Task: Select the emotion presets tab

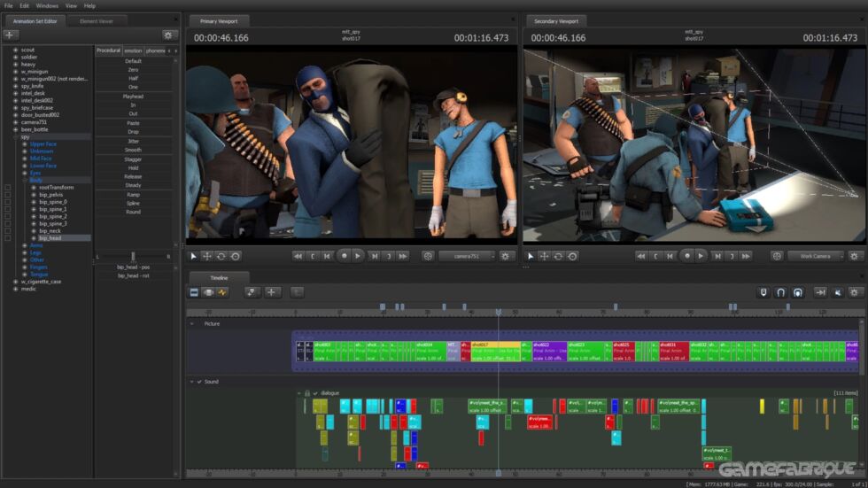Action: pyautogui.click(x=133, y=50)
